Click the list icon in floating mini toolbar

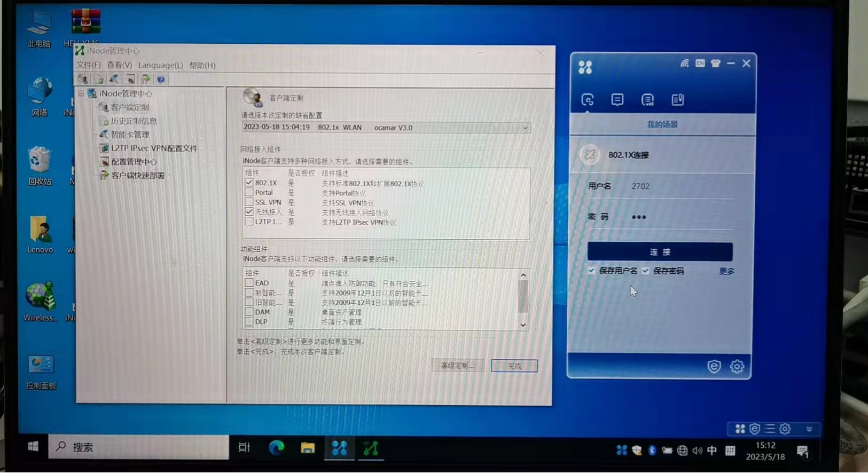tap(770, 429)
